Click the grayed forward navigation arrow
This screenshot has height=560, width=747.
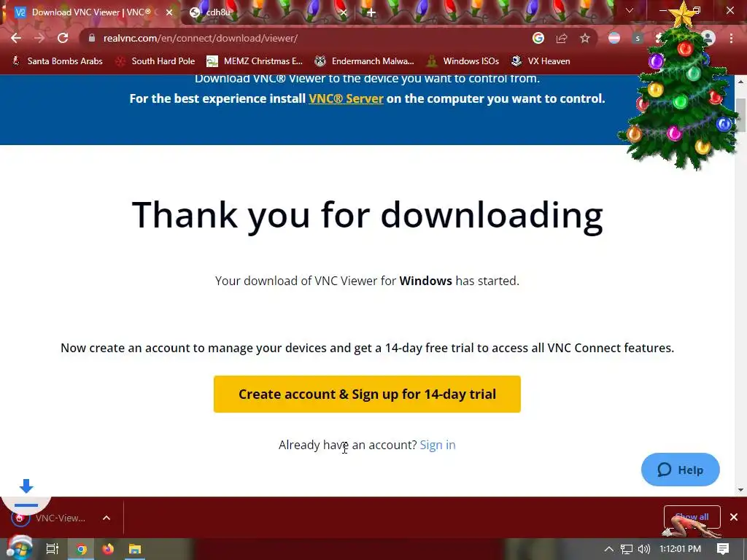pyautogui.click(x=39, y=38)
